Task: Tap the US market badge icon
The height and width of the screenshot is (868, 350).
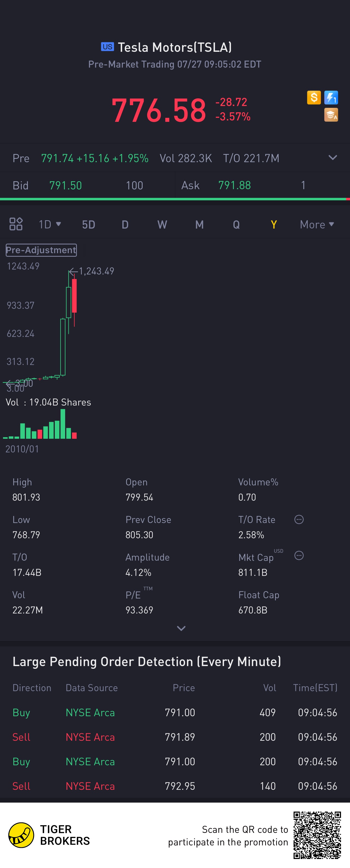Action: pos(108,47)
